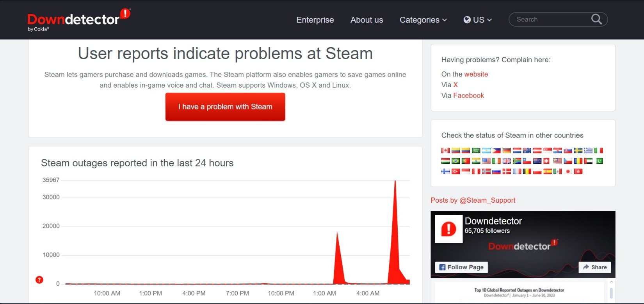
Task: Open the US country selector dropdown
Action: coord(478,20)
